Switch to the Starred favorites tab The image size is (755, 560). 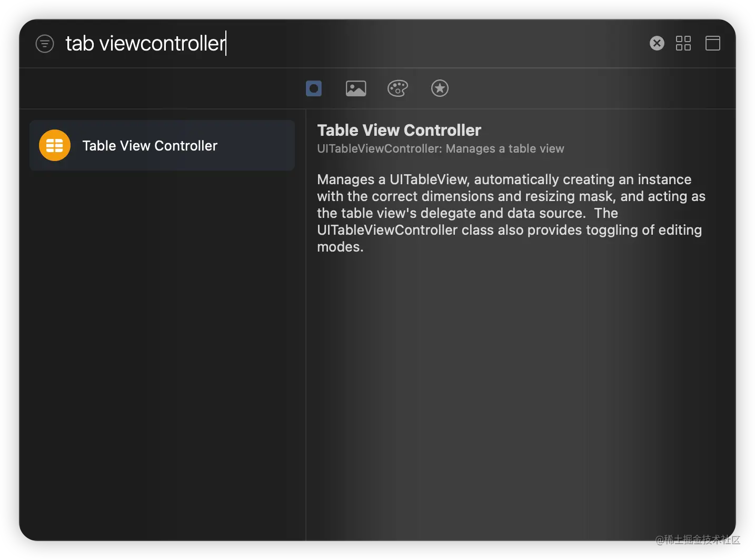(x=440, y=88)
